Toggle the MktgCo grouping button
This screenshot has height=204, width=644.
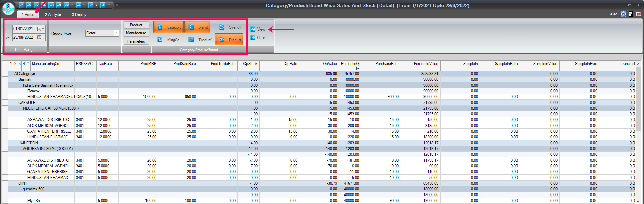click(x=169, y=40)
